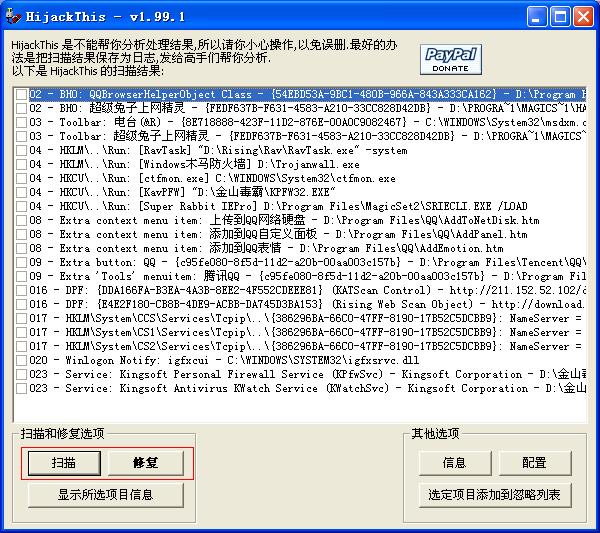This screenshot has height=533, width=600.
Task: Tick the Rising Web Scan Object checkbox
Action: pos(21,304)
